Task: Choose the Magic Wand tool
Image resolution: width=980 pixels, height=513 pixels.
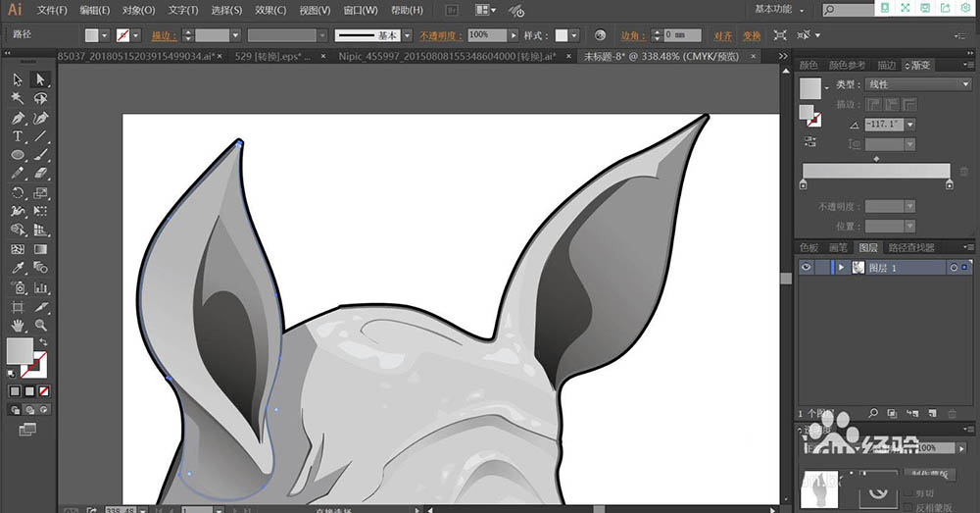Action: coord(18,98)
